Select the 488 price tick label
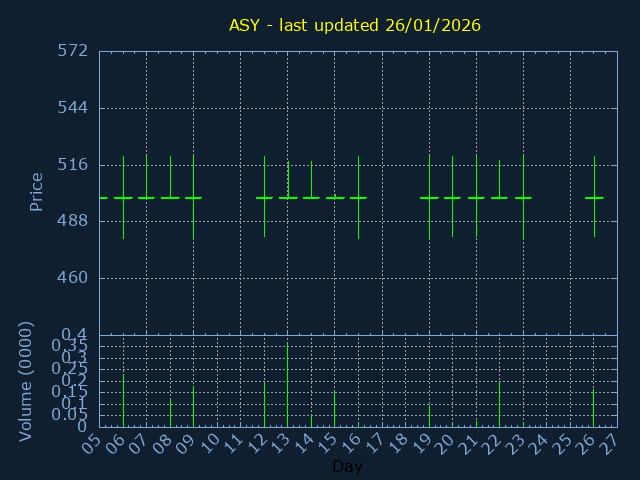Viewport: 640px width, 480px height. [72, 221]
